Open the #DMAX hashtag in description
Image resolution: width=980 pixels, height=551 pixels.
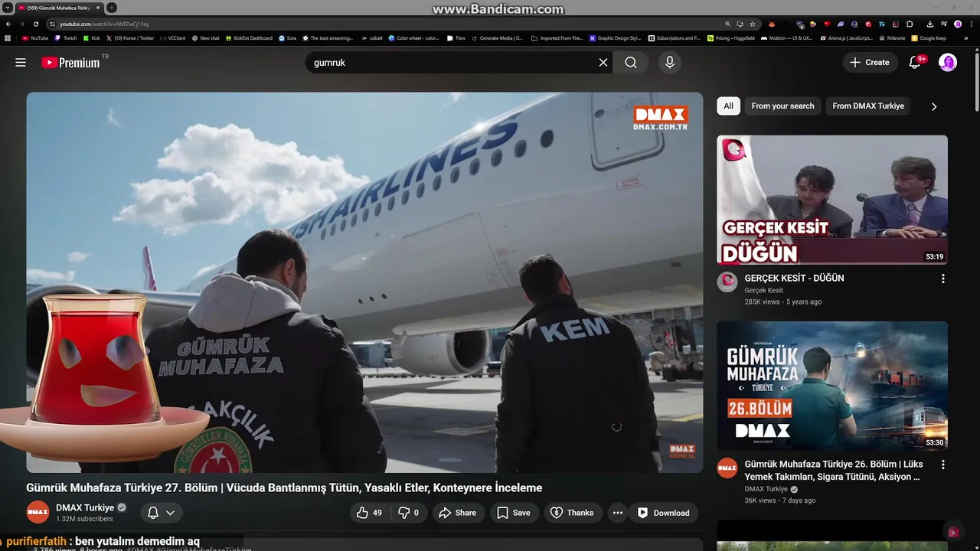click(141, 549)
